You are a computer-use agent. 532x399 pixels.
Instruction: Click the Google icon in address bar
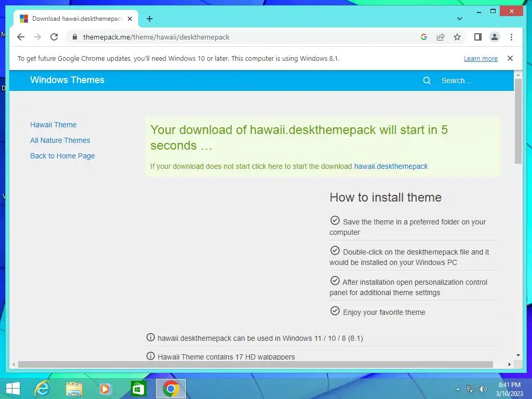[424, 37]
